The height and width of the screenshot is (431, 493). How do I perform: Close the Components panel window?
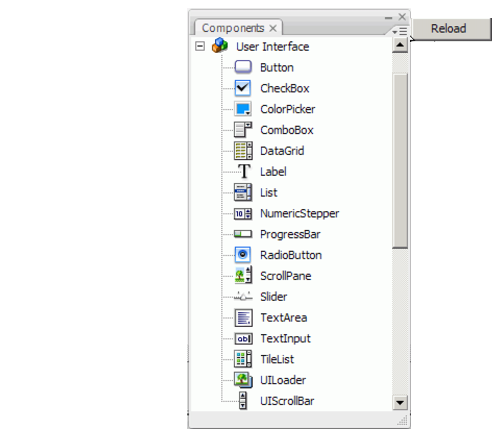tap(402, 17)
